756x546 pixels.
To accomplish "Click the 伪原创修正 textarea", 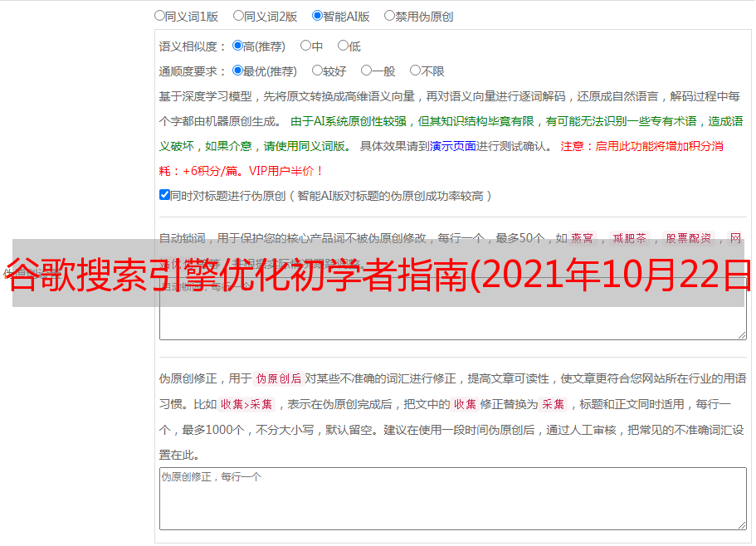I will pos(453,499).
